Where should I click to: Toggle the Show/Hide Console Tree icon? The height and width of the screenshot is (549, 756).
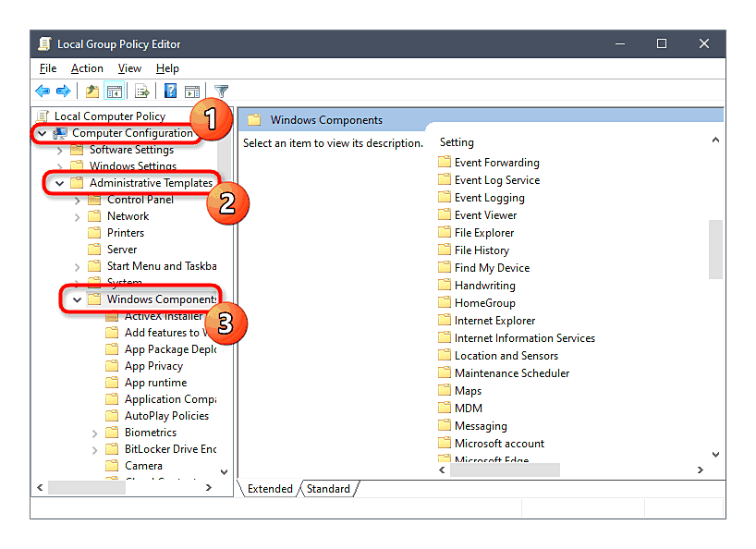pyautogui.click(x=115, y=91)
